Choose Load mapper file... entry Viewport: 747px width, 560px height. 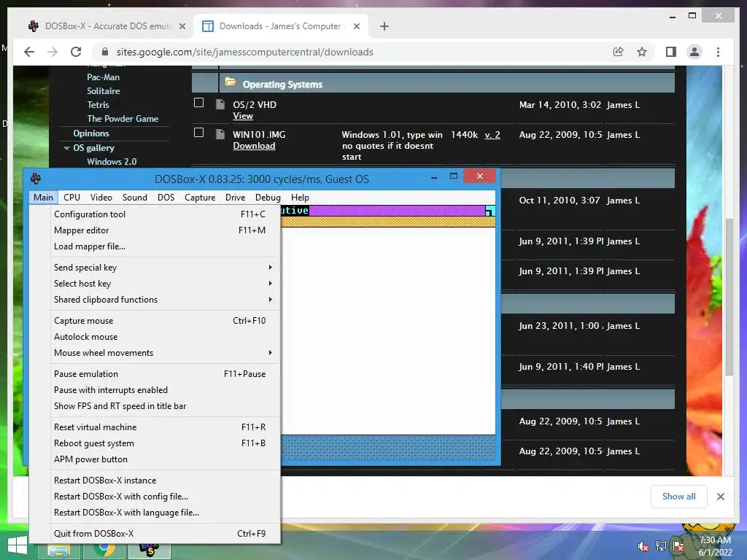pos(166,246)
